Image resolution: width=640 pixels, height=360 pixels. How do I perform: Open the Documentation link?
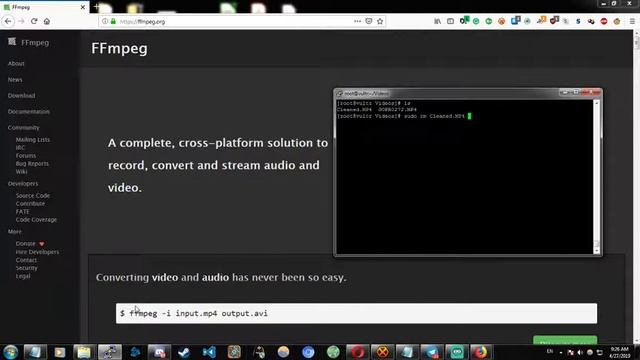(x=29, y=111)
